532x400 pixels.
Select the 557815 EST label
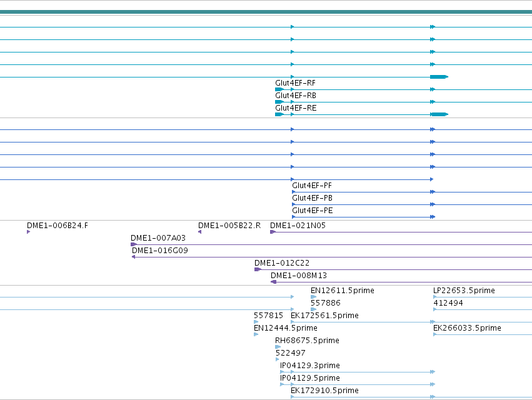[268, 316]
